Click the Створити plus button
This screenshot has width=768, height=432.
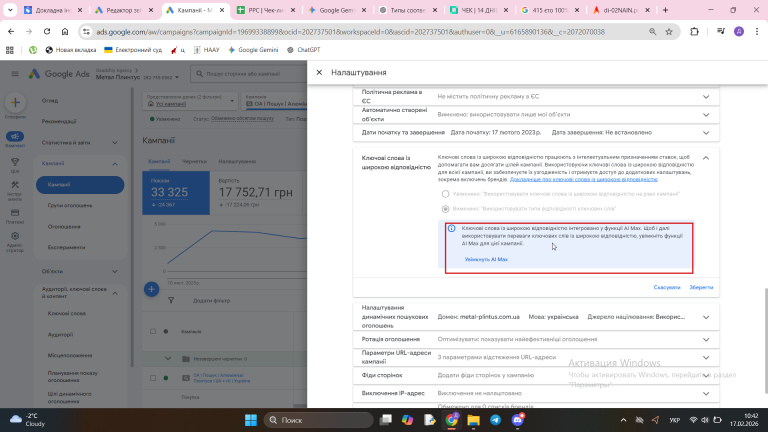15,102
